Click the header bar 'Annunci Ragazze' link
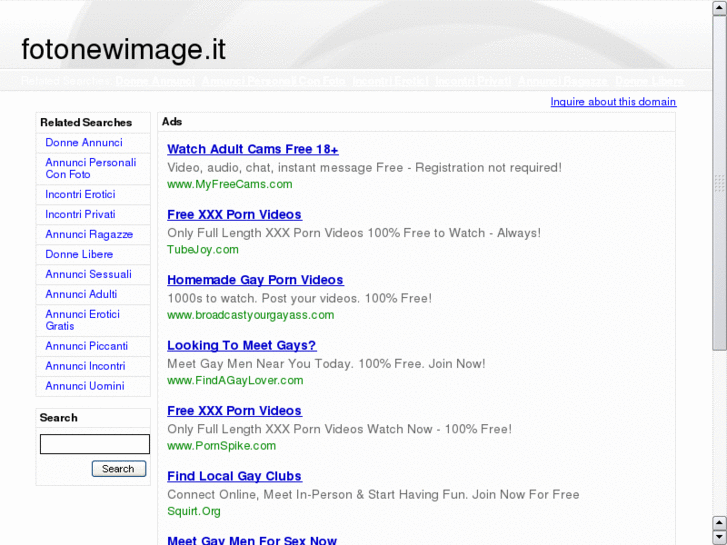The height and width of the screenshot is (545, 727). [x=562, y=81]
